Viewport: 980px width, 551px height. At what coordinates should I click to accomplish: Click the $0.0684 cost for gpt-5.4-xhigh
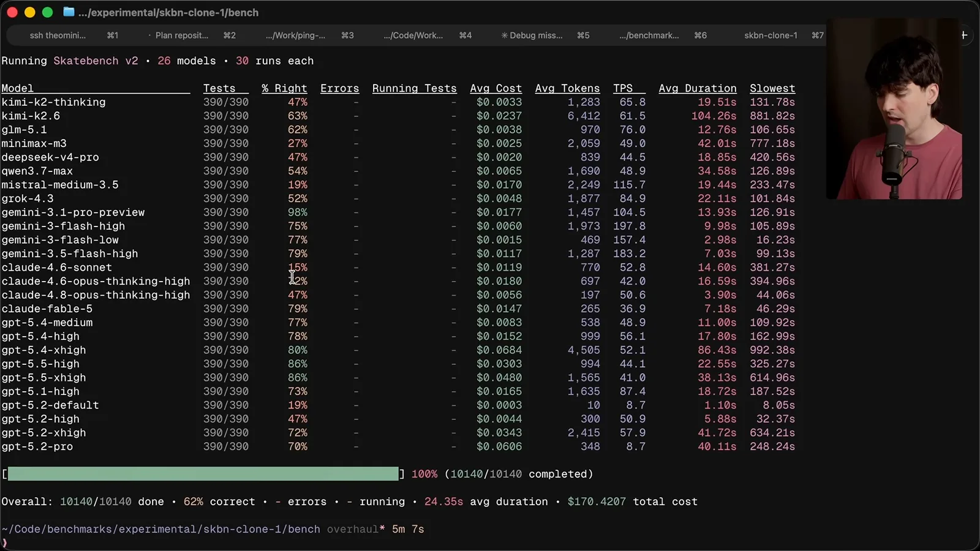(499, 350)
